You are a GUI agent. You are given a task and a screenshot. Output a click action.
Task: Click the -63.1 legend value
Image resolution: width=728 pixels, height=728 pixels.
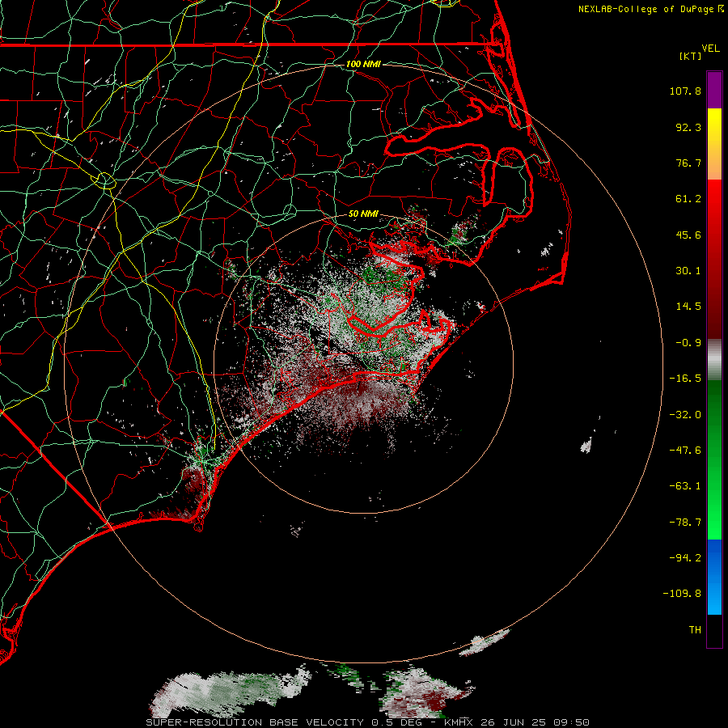coord(685,486)
